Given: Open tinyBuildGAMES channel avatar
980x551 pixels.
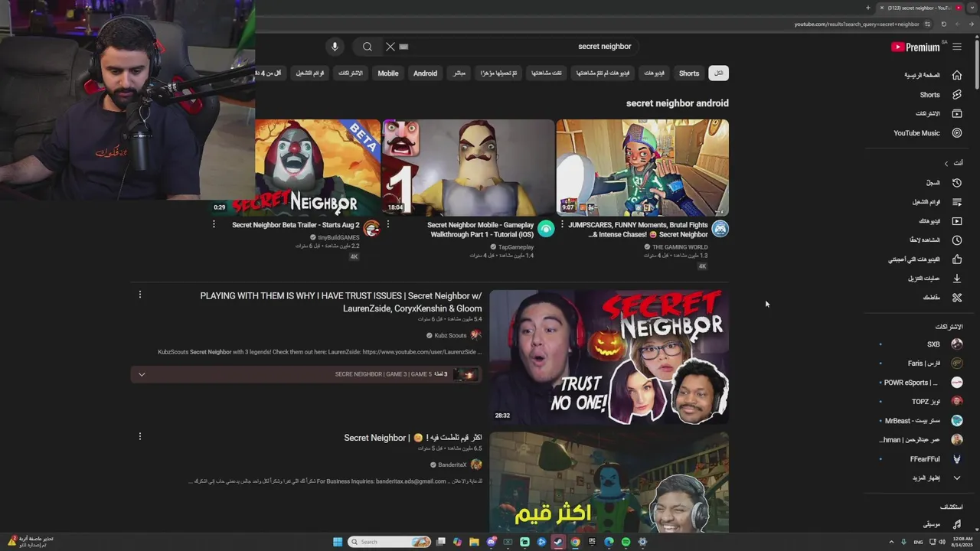Looking at the screenshot, I should [x=371, y=228].
